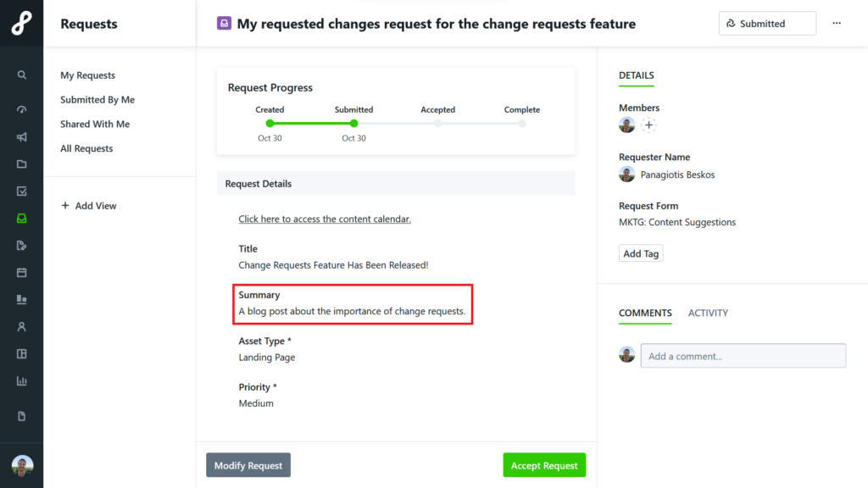Open the folder projects icon in the sidebar
868x488 pixels.
21,164
